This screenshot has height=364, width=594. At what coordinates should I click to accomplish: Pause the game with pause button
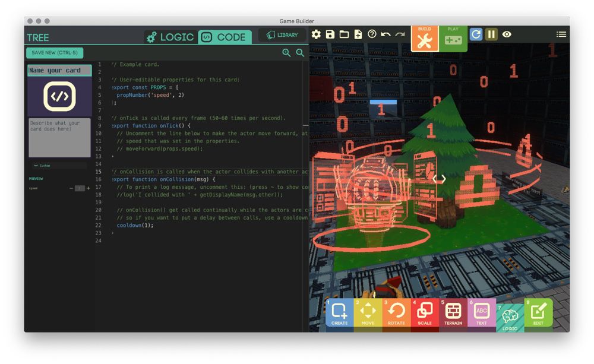491,34
